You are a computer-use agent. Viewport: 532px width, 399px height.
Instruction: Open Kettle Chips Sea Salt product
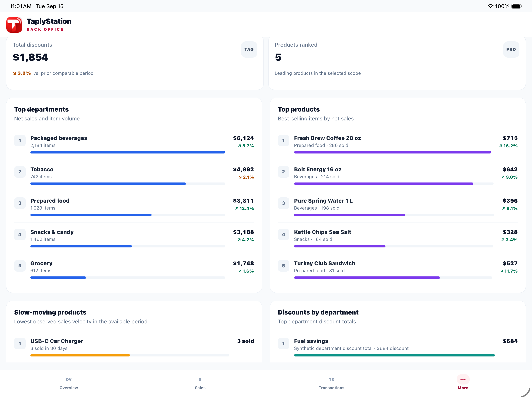point(322,232)
